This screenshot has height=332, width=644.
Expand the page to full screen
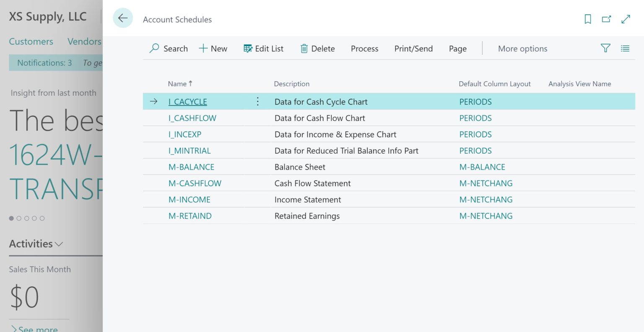tap(626, 19)
